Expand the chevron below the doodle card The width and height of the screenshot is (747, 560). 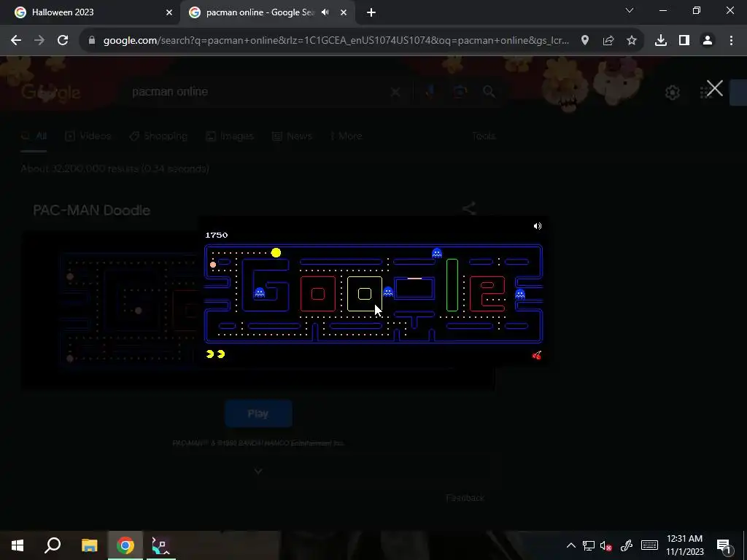(x=258, y=472)
